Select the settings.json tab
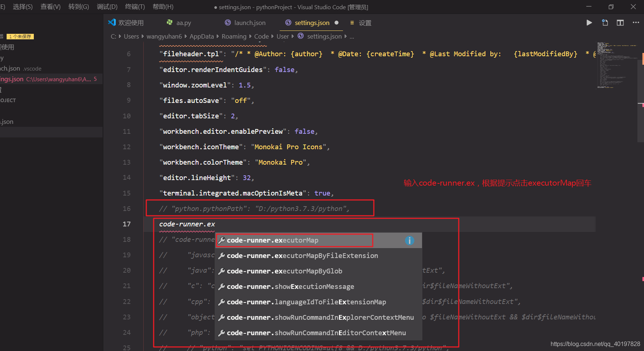The width and height of the screenshot is (644, 351). coord(312,23)
